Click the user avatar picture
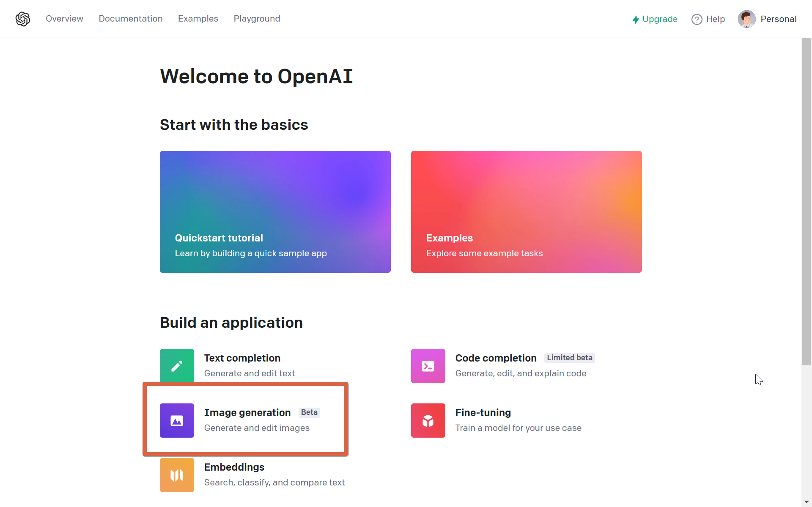The width and height of the screenshot is (812, 507). [746, 19]
